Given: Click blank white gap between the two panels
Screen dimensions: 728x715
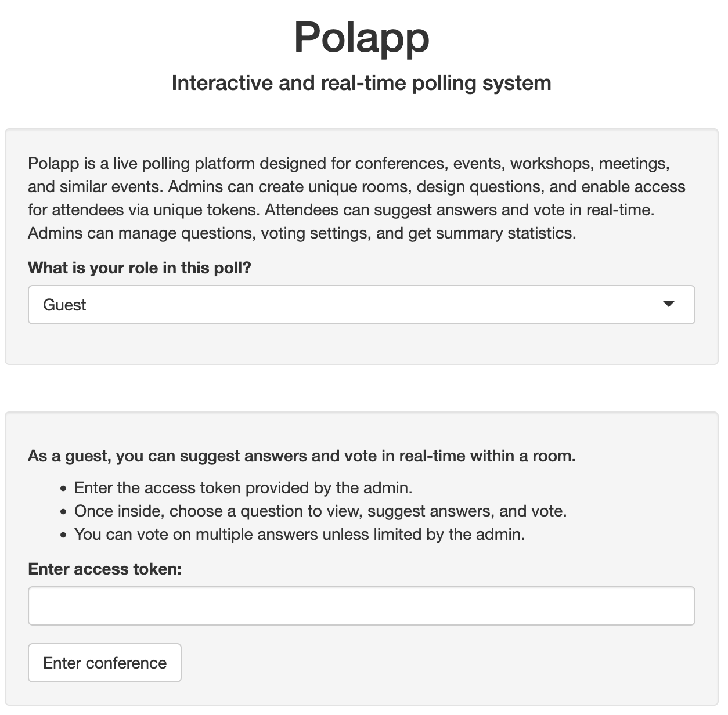Looking at the screenshot, I should click(x=361, y=388).
